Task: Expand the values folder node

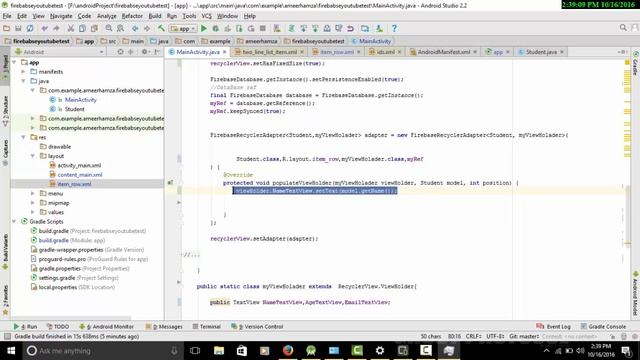Action: (33, 212)
